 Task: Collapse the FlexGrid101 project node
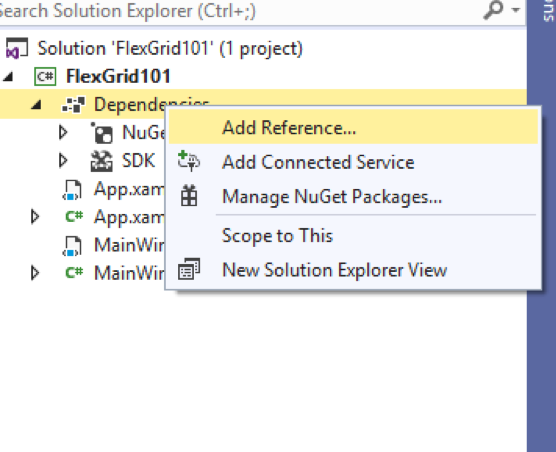tap(9, 77)
